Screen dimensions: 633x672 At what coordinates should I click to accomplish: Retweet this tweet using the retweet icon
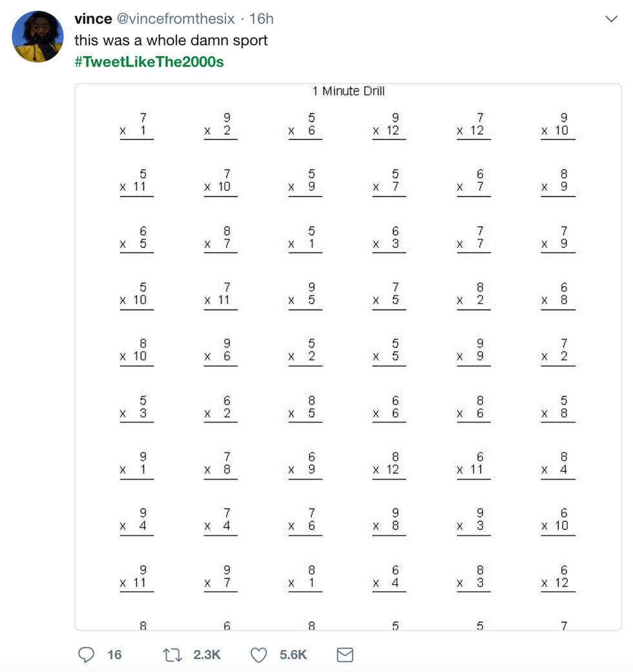click(172, 655)
